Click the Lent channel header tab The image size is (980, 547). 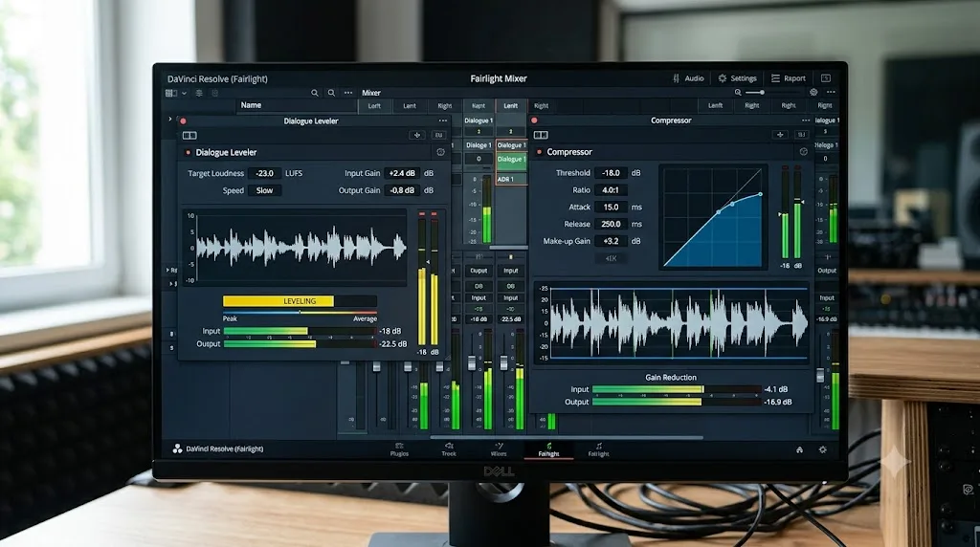409,106
